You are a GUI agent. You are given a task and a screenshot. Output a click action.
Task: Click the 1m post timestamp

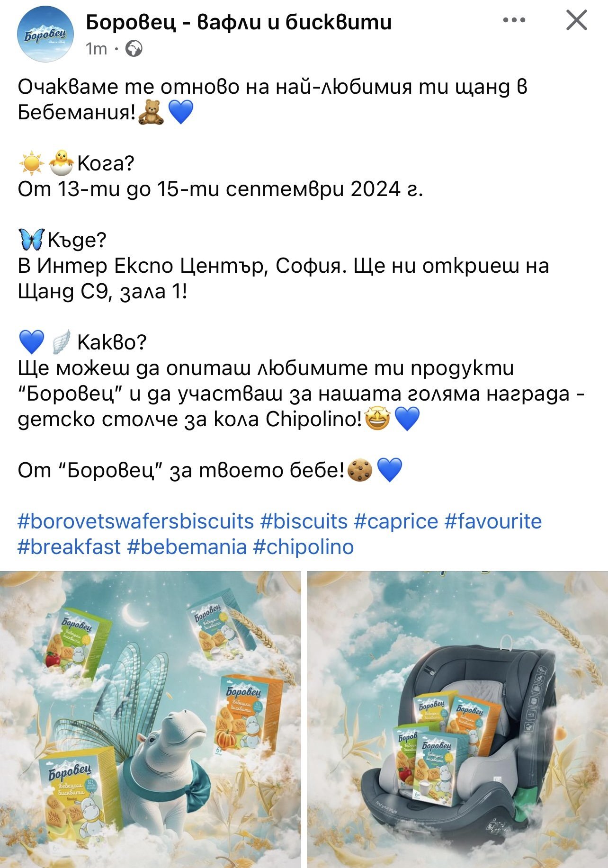tap(97, 49)
